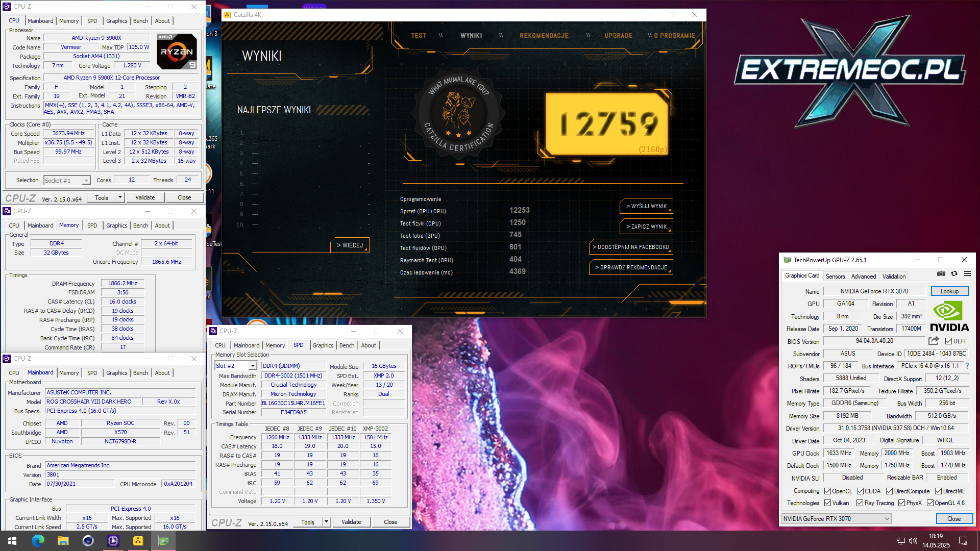980x551 pixels.
Task: Click the GPU-Z Name field RTX 3070
Action: 874,291
